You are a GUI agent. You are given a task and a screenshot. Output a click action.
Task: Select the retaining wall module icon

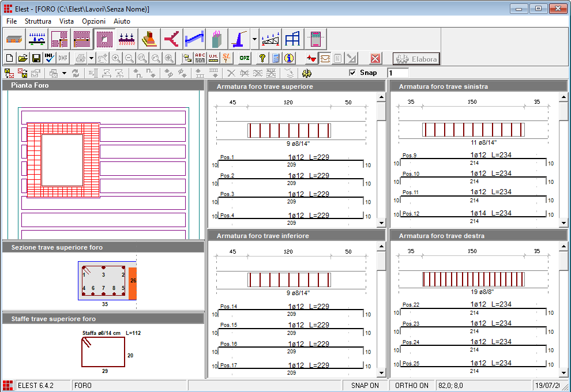[239, 39]
